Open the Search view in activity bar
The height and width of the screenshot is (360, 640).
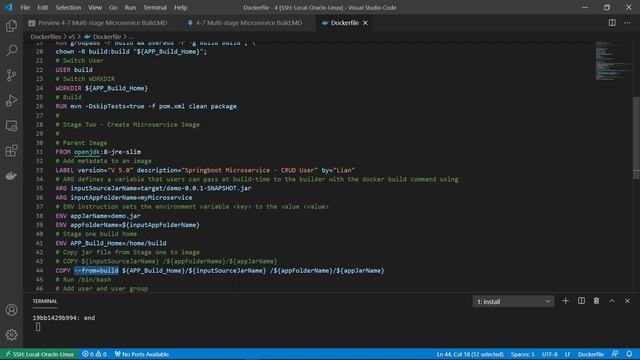(x=11, y=51)
